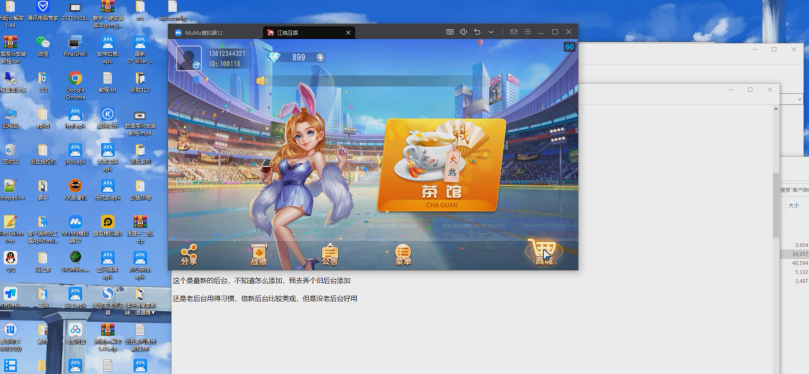This screenshot has height=374, width=809.
Task: Open the Baidu Netdisk cloud desktop icon
Action: click(75, 334)
